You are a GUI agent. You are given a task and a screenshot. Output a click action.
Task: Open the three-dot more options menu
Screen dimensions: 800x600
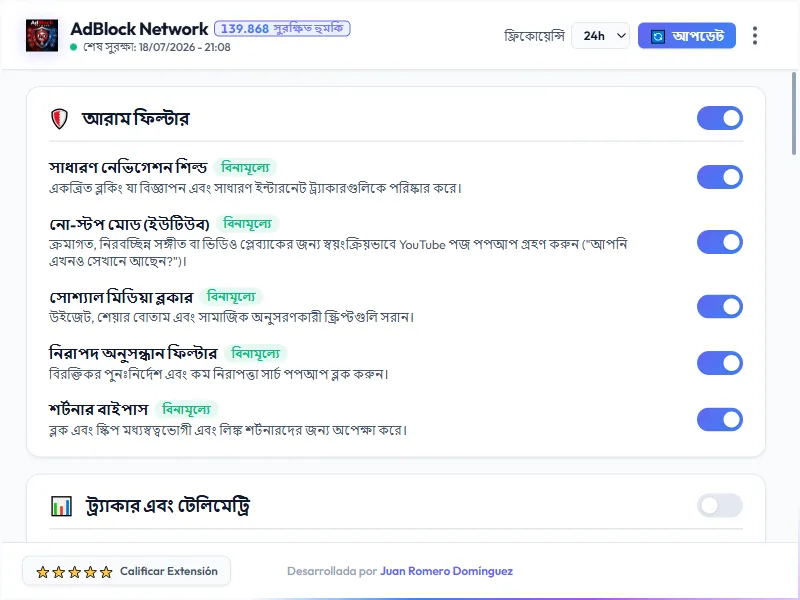pos(755,36)
